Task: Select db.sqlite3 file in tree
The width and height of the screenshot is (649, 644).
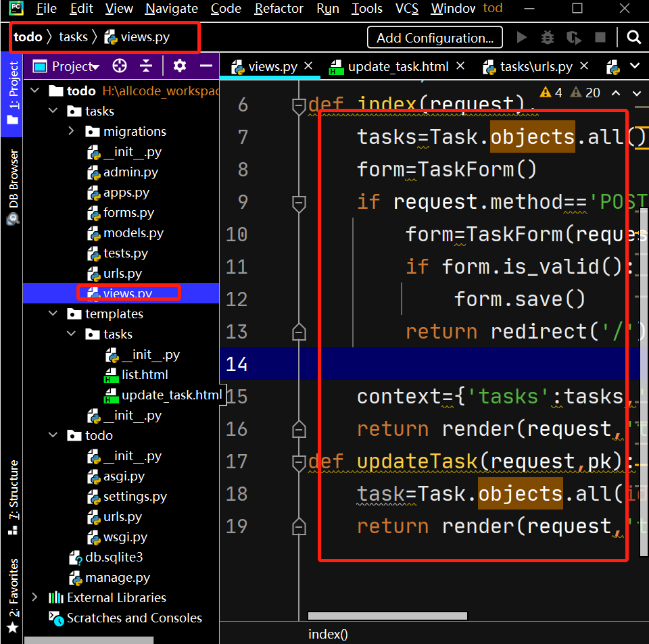Action: [x=105, y=557]
